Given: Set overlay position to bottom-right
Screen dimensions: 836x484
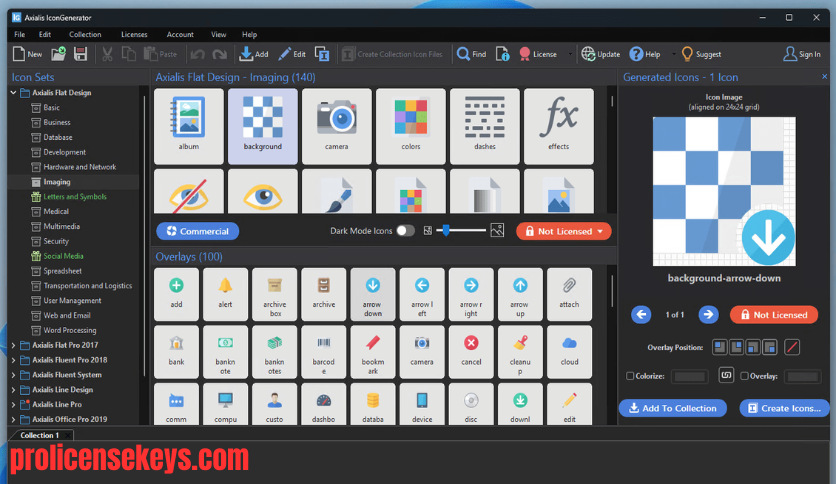Looking at the screenshot, I should (769, 348).
